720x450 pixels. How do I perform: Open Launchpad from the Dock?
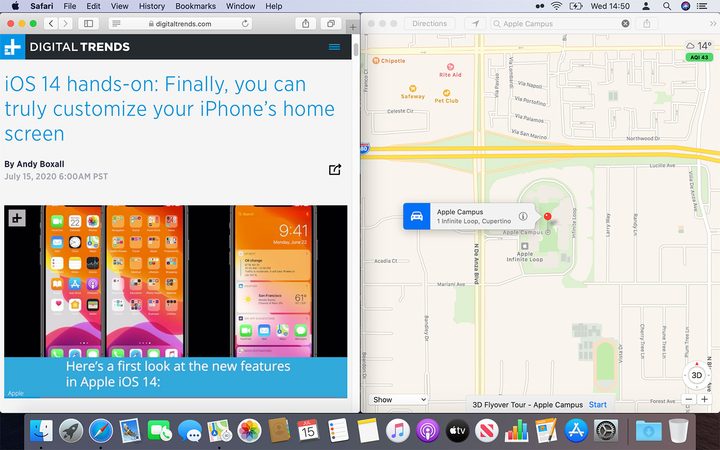[71, 431]
